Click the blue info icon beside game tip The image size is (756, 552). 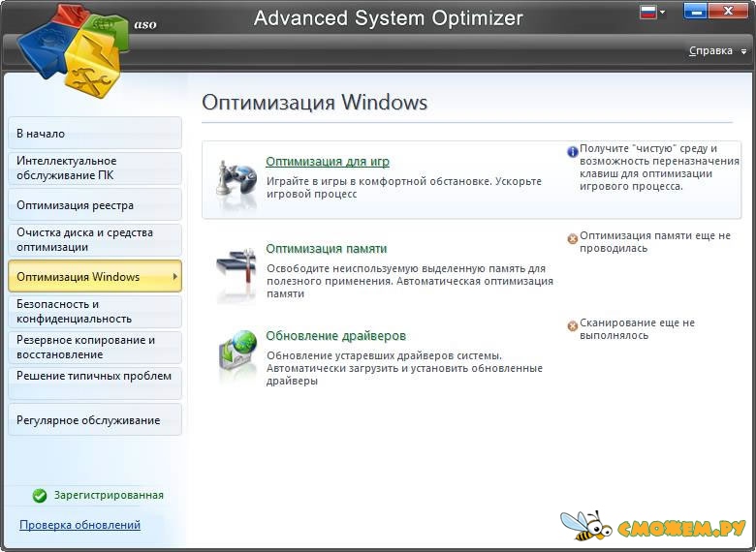pyautogui.click(x=572, y=152)
